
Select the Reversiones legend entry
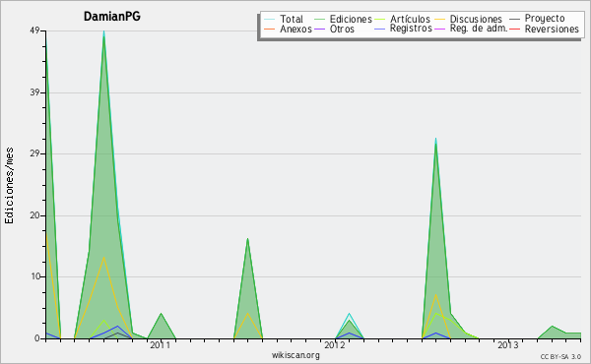552,29
